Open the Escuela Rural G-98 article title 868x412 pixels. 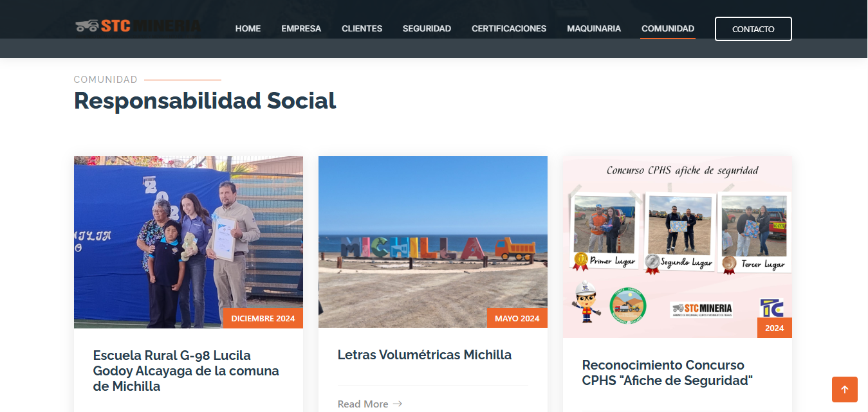[186, 371]
